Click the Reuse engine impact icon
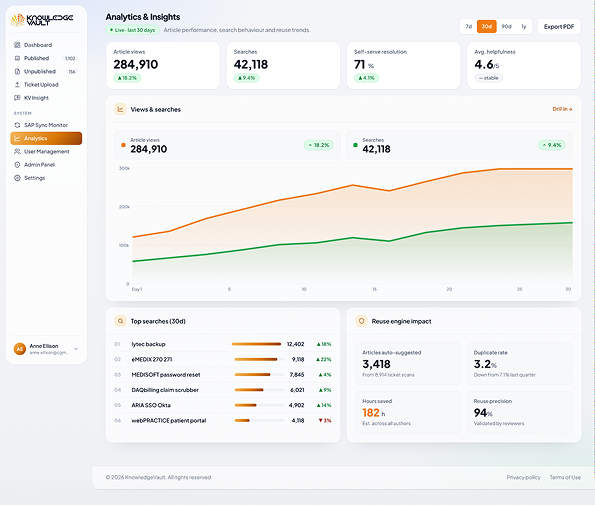 pos(361,321)
